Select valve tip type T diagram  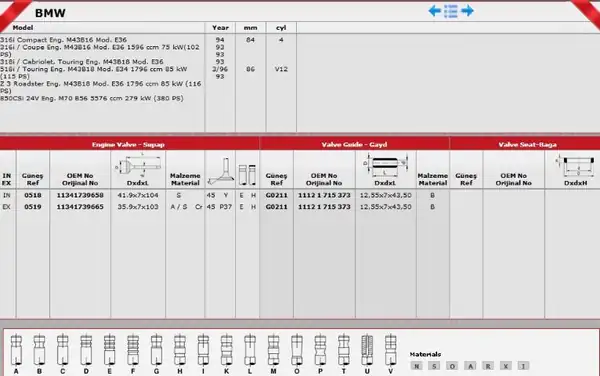(344, 350)
